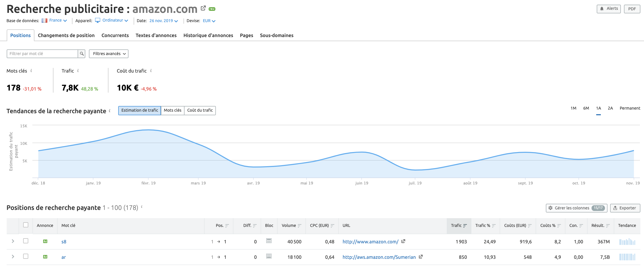Image resolution: width=644 pixels, height=266 pixels.
Task: Click the green 'new' badge icon
Action: coord(212,9)
